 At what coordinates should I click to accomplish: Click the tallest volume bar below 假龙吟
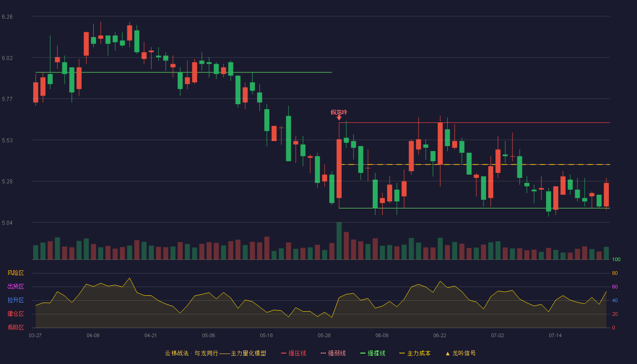click(x=339, y=241)
